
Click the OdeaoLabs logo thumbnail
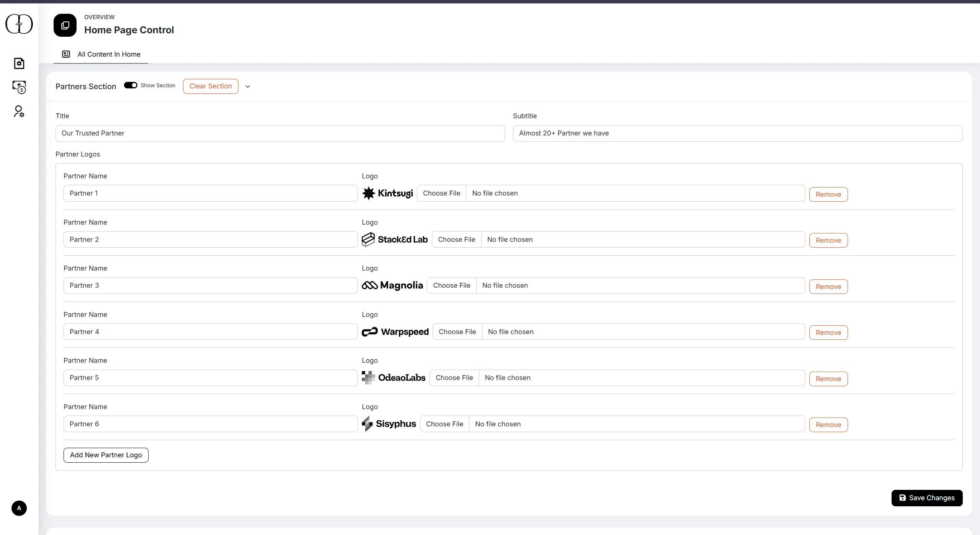click(394, 378)
